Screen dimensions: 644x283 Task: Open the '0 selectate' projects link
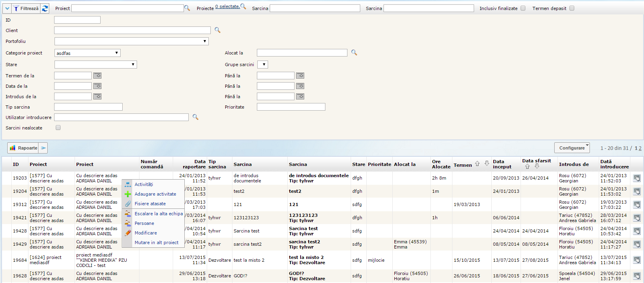(x=227, y=6)
